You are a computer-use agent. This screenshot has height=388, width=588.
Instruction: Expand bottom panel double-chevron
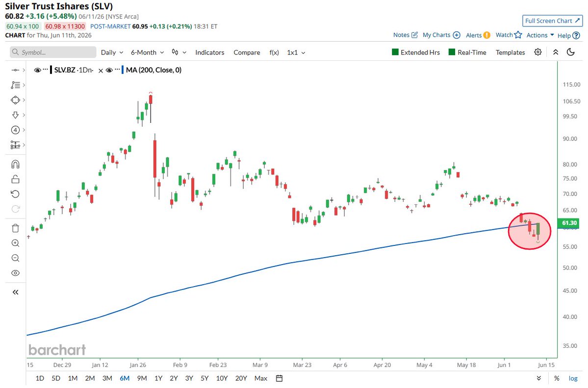539,378
